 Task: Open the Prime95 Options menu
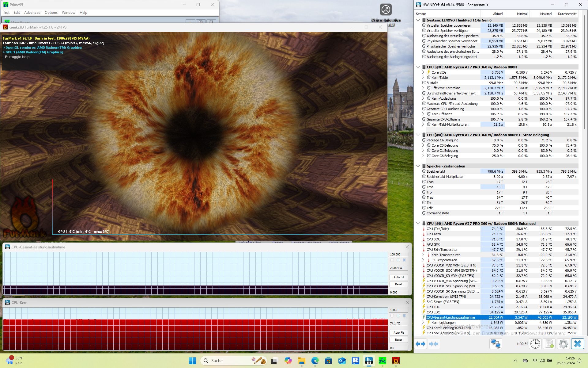[x=51, y=13]
